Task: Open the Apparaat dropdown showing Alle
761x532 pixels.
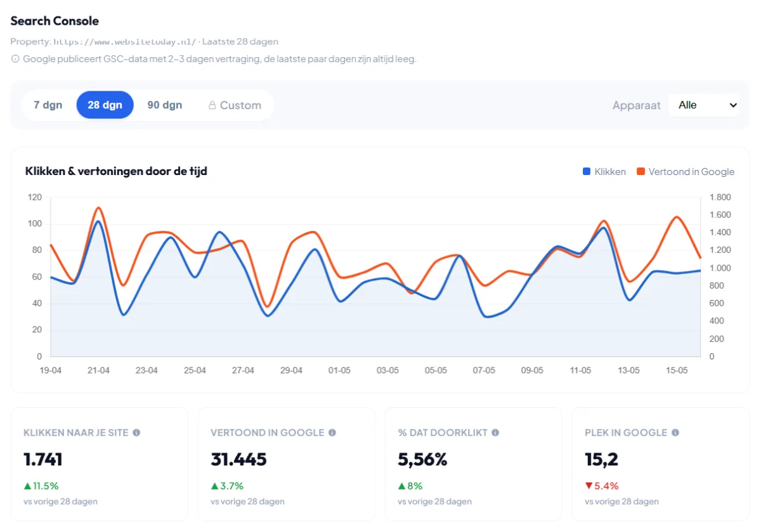Action: 704,105
